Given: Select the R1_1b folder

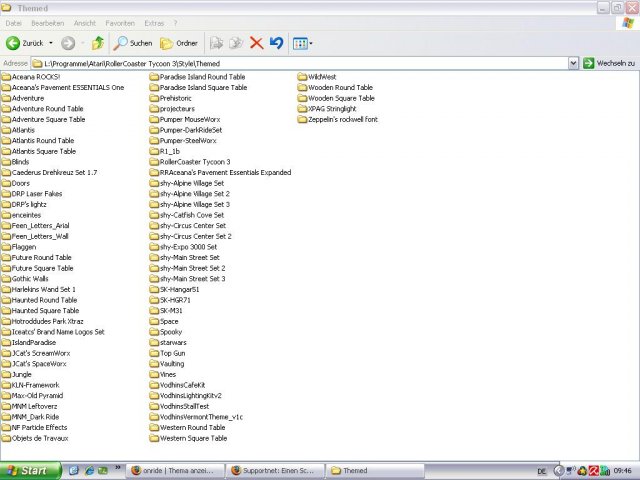Looking at the screenshot, I should click(165, 151).
